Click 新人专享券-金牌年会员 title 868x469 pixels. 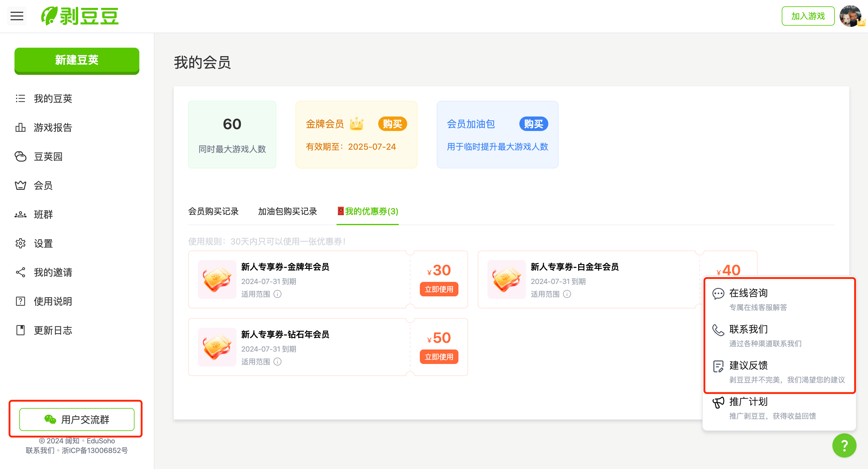point(285,266)
